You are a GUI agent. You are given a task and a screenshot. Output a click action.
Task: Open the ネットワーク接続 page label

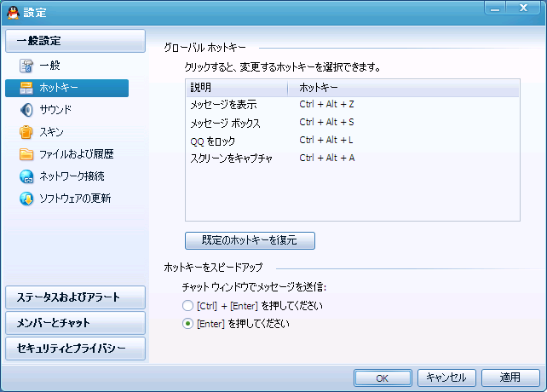click(x=72, y=176)
